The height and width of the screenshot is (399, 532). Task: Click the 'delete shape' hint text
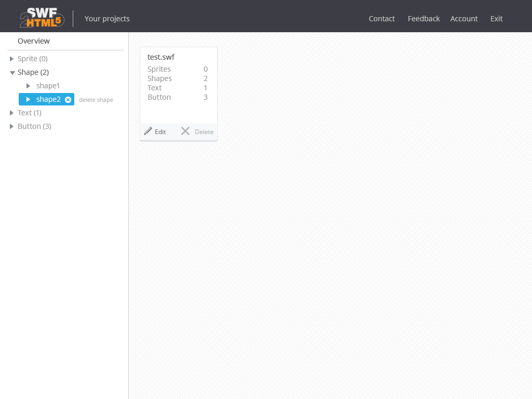(x=96, y=100)
